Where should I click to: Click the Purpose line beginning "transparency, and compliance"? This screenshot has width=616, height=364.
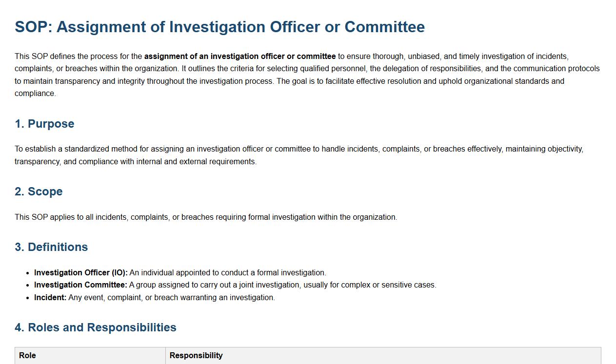[135, 162]
